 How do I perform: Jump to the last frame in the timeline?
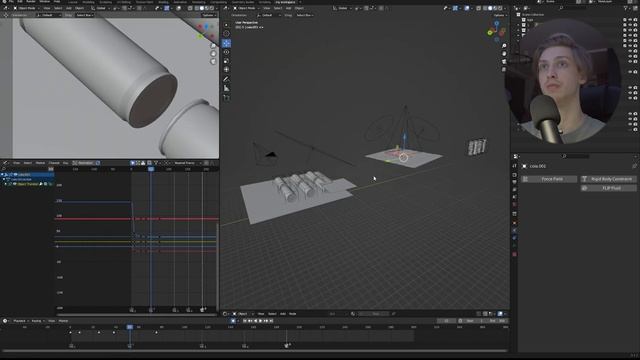pos(271,321)
